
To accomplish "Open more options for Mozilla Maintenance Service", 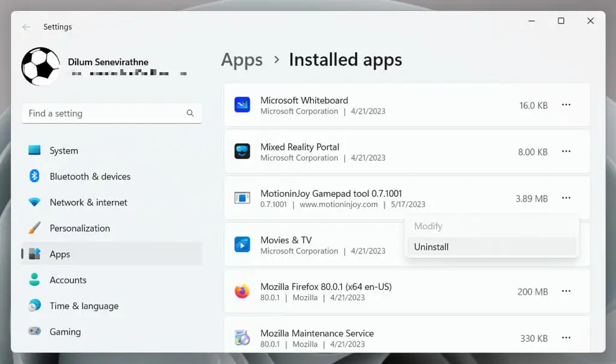I will (566, 338).
